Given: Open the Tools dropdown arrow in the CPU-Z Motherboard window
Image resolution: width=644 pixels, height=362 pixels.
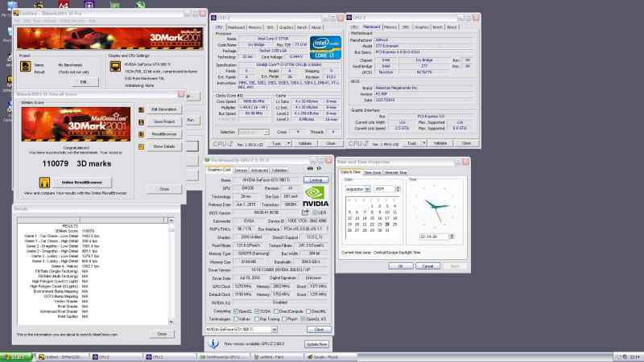Looking at the screenshot, I should (424, 143).
